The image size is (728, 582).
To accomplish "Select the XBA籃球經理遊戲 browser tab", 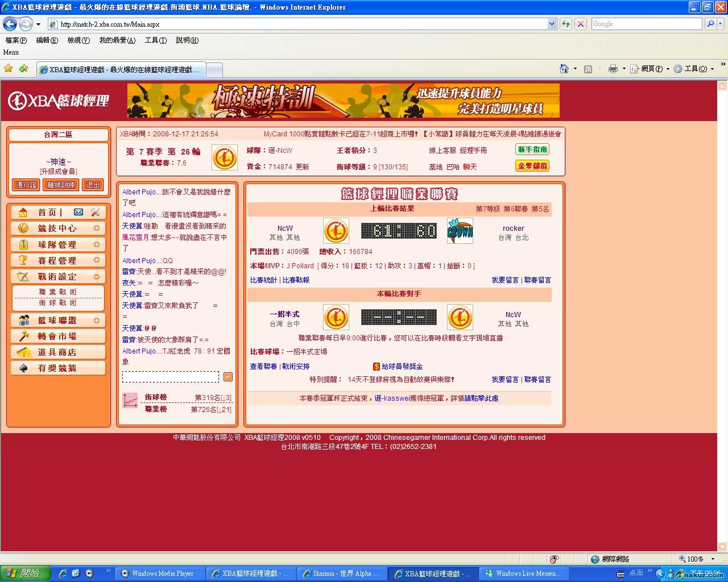I will [121, 69].
